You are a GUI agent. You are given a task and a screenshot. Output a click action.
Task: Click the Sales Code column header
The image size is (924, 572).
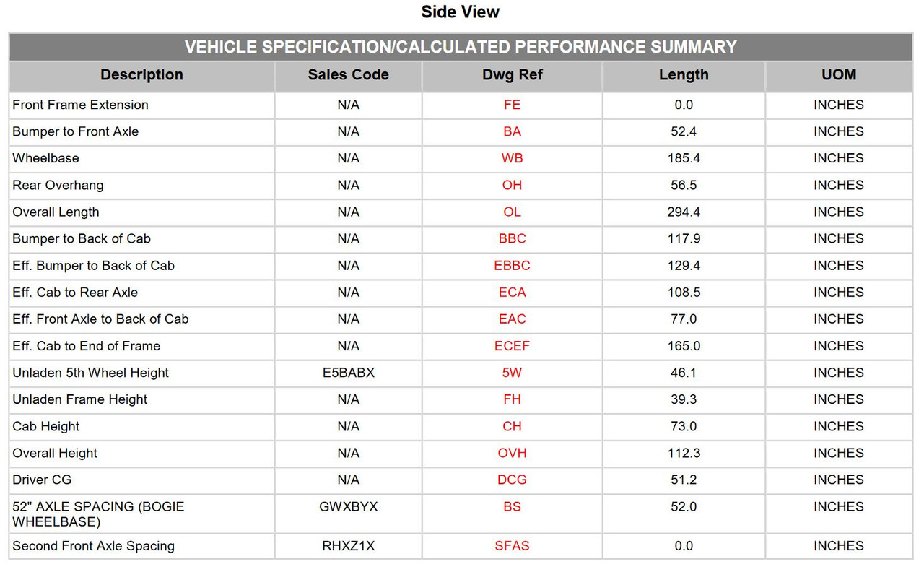coord(348,75)
